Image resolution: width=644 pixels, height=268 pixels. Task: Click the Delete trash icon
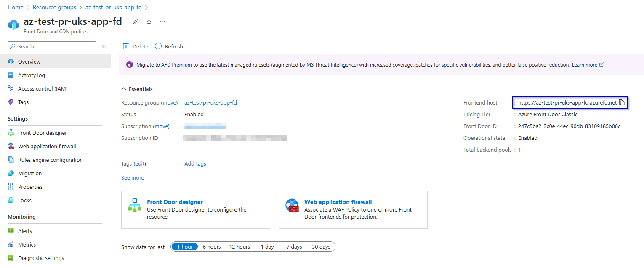(x=126, y=46)
